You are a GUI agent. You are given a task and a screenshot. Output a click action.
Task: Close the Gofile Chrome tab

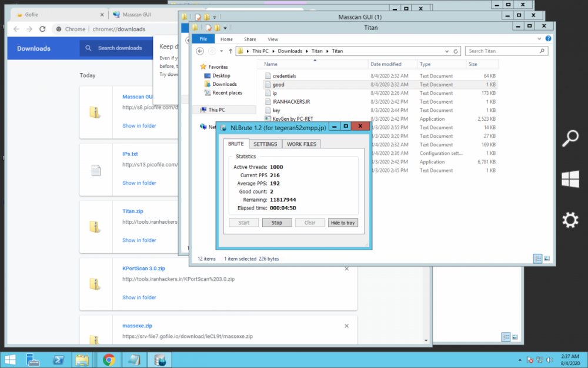coord(102,15)
